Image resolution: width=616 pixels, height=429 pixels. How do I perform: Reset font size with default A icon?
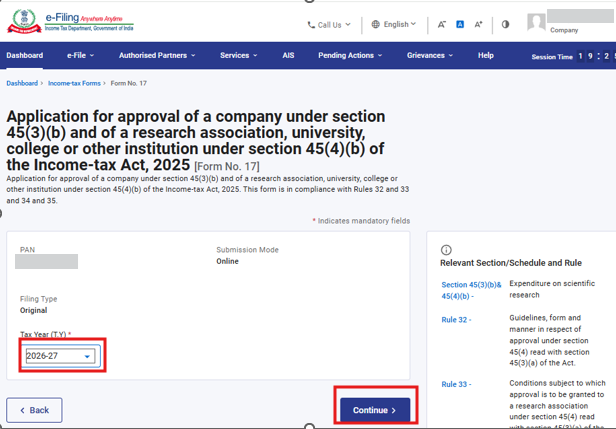[460, 24]
